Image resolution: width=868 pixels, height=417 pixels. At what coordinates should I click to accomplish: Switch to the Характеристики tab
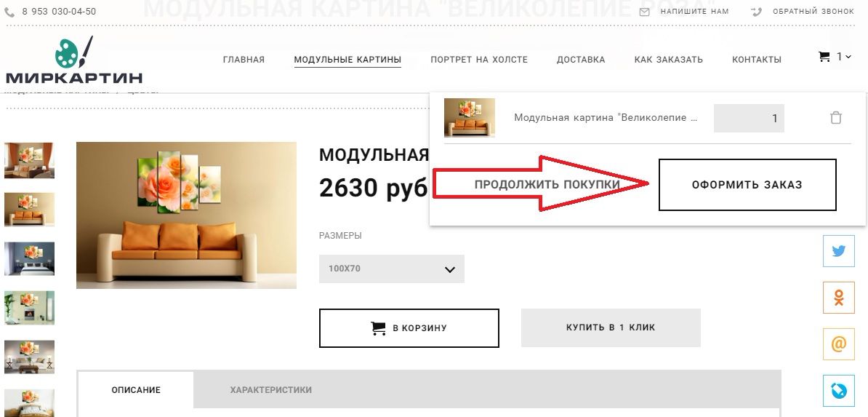tap(270, 390)
